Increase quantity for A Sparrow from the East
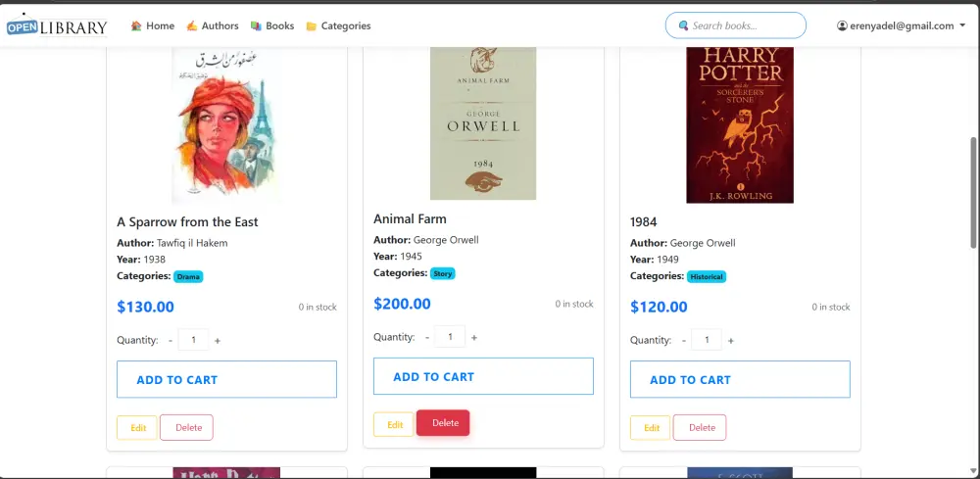This screenshot has height=479, width=980. (218, 341)
